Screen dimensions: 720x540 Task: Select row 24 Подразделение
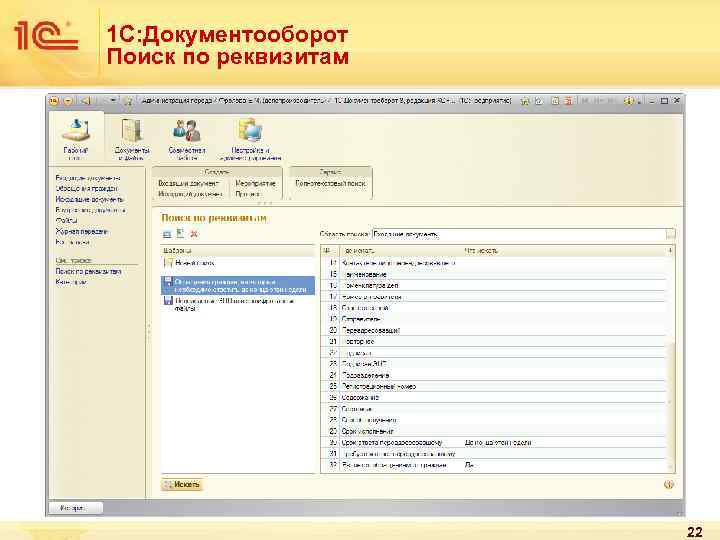click(495, 375)
